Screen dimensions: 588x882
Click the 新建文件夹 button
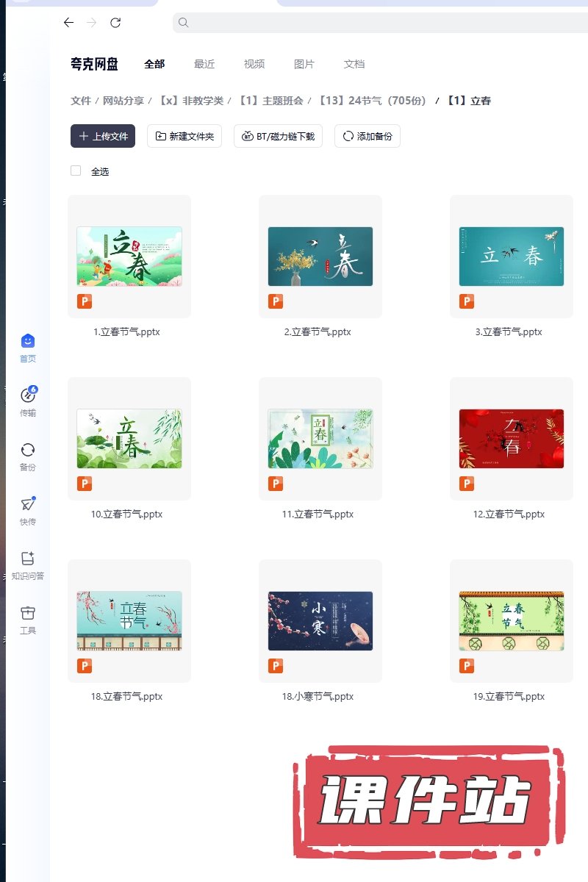tap(184, 136)
